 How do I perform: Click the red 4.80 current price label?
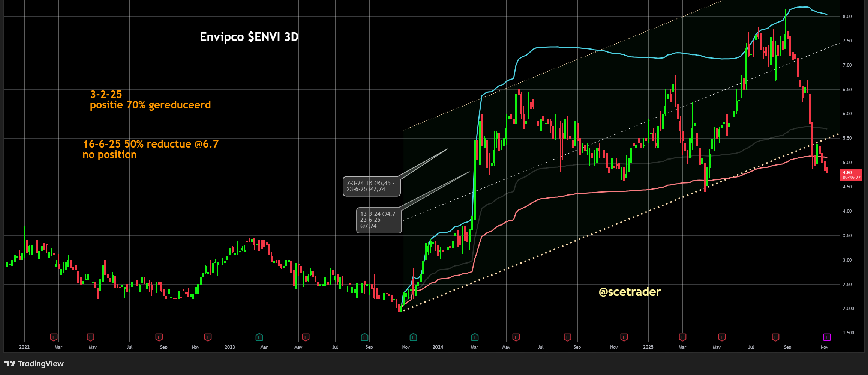pyautogui.click(x=851, y=175)
